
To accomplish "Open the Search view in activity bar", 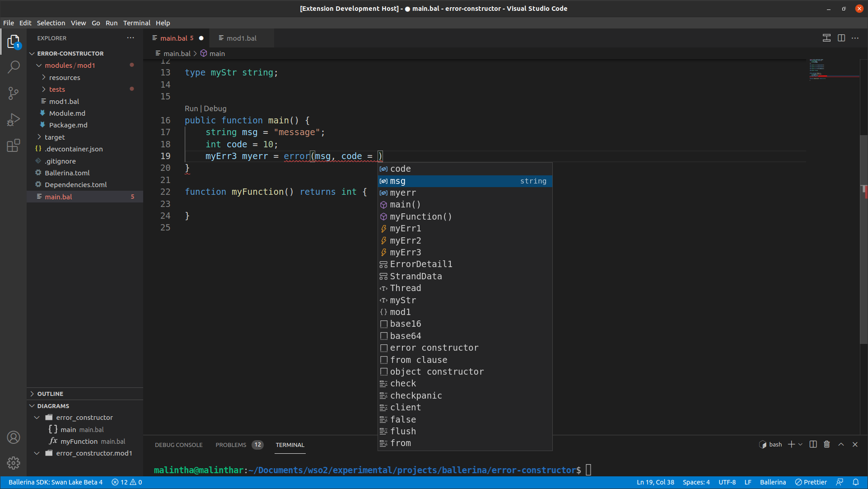I will pyautogui.click(x=14, y=67).
